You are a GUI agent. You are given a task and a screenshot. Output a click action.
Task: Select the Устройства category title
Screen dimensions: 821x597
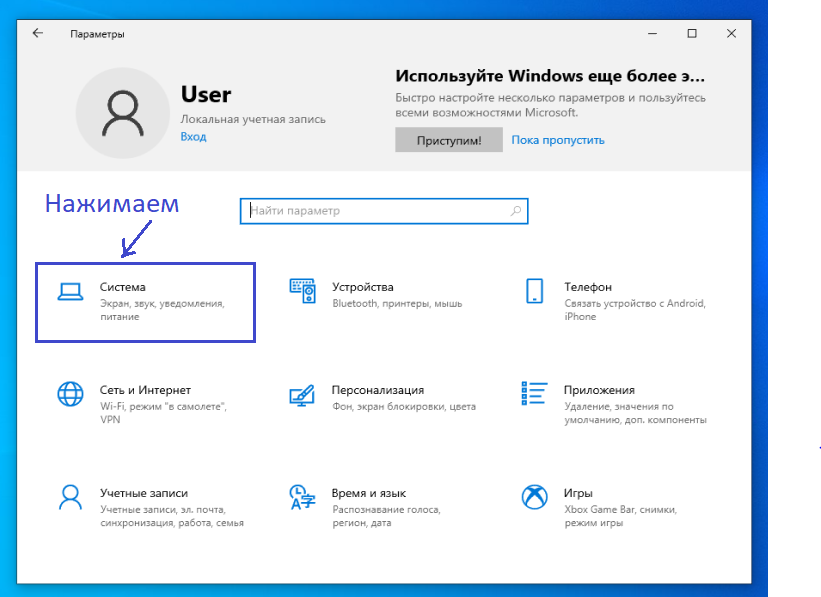362,287
